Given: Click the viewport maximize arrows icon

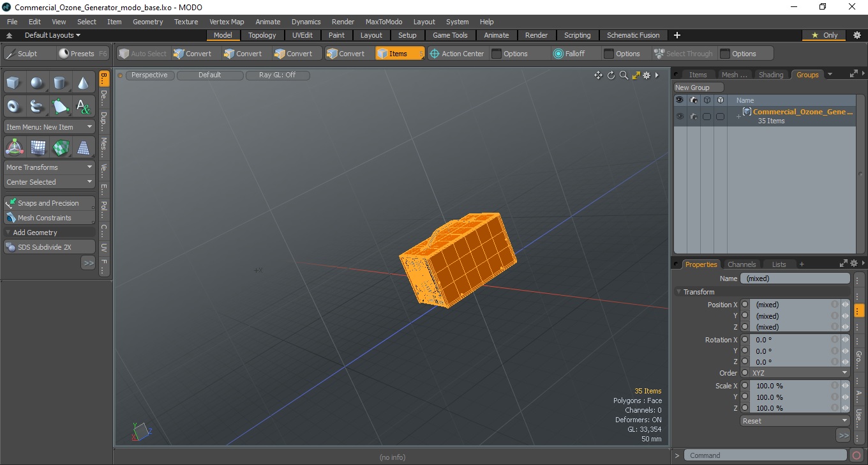Looking at the screenshot, I should point(636,75).
